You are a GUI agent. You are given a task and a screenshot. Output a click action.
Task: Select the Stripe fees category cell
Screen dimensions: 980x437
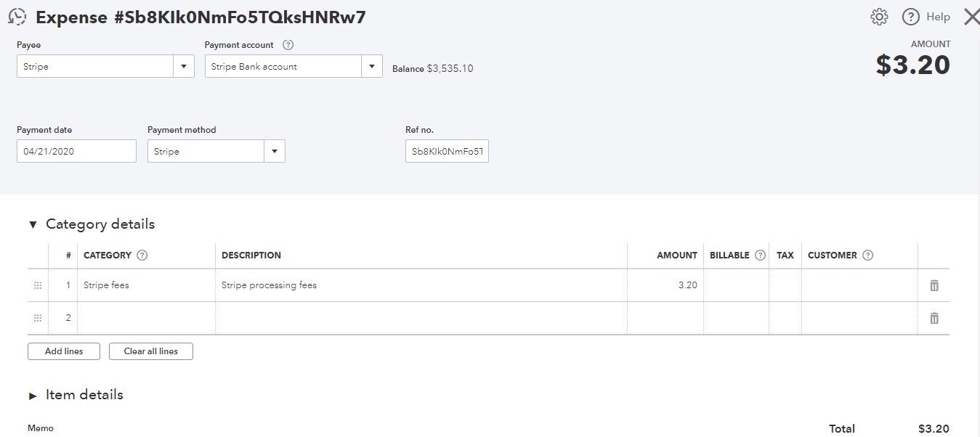[x=146, y=285]
